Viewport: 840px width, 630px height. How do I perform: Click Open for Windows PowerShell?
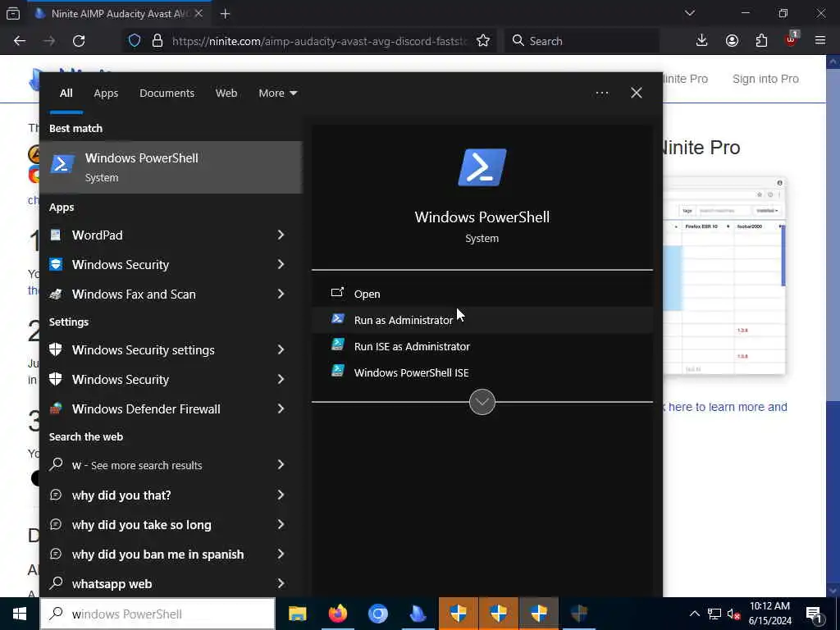coord(482,294)
